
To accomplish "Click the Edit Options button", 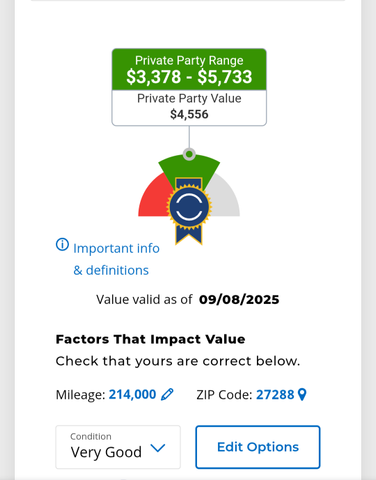I will 258,447.
